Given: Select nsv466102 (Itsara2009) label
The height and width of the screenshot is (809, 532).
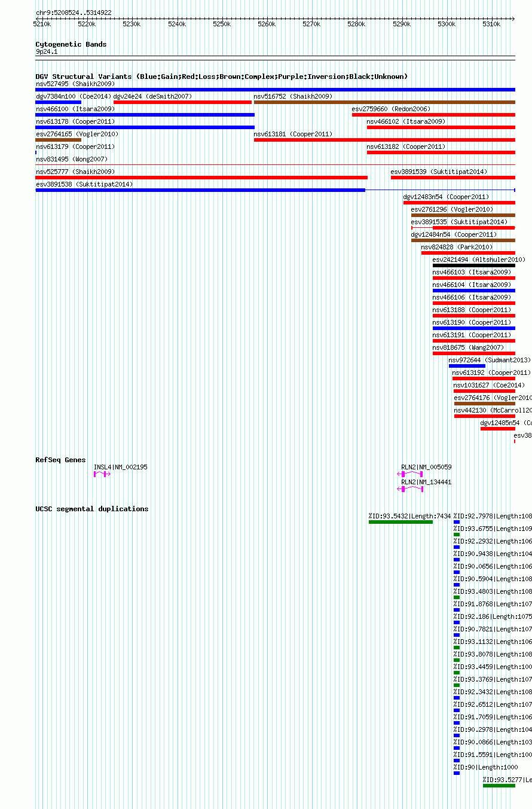Looking at the screenshot, I should click(x=406, y=121).
